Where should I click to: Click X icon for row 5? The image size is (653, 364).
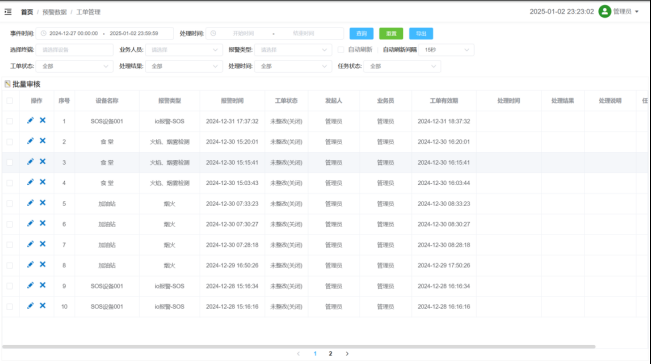click(42, 203)
